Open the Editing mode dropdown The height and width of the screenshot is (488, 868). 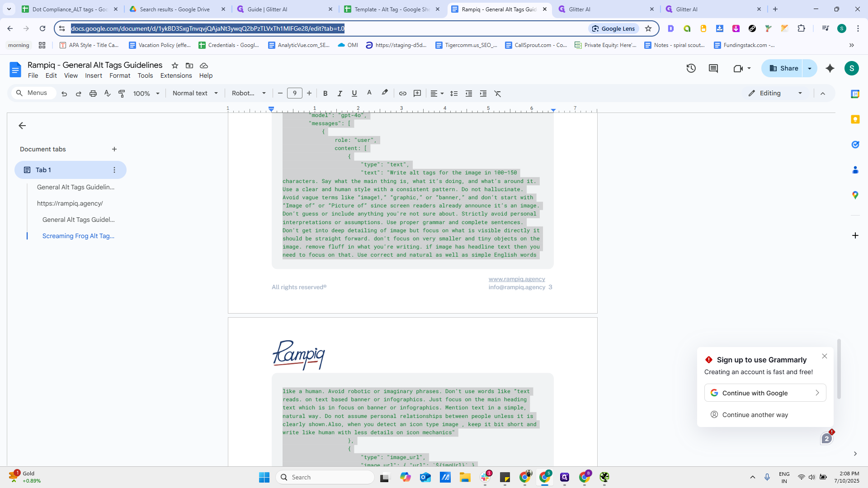click(775, 93)
